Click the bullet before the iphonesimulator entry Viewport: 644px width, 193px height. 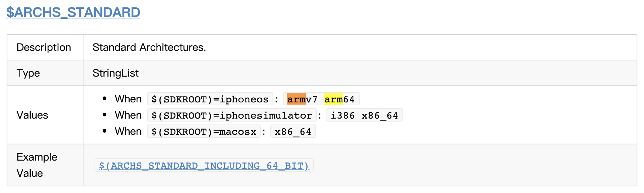pyautogui.click(x=105, y=115)
